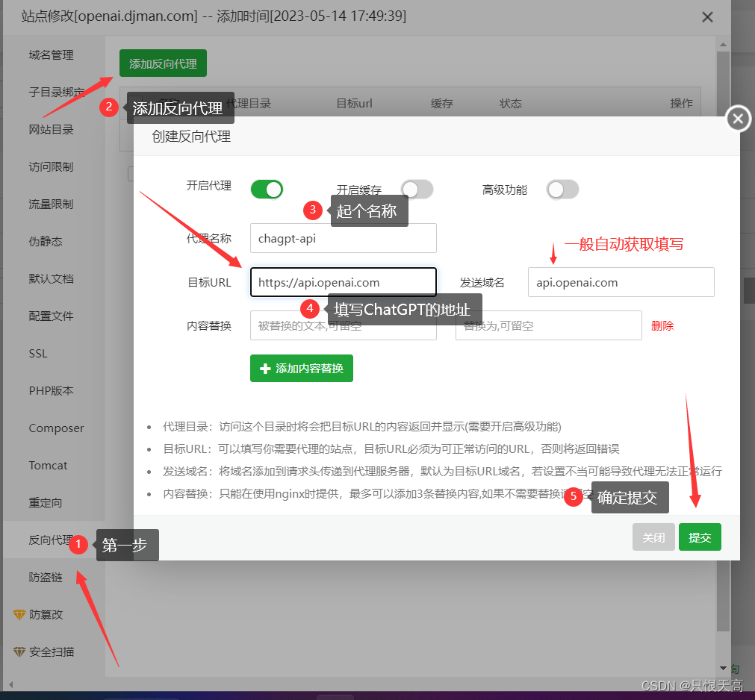This screenshot has width=755, height=700.
Task: Open the Composer panel
Action: [58, 428]
